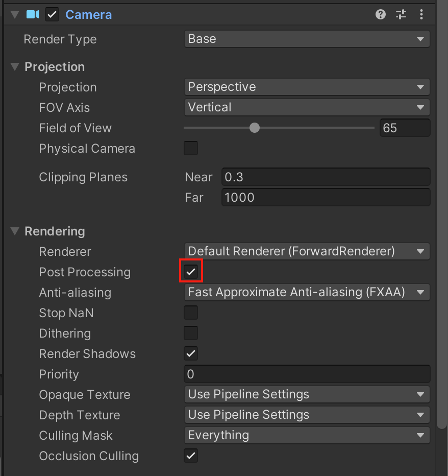This screenshot has height=476, width=448.
Task: Disable Render Shadows checkbox
Action: [191, 353]
